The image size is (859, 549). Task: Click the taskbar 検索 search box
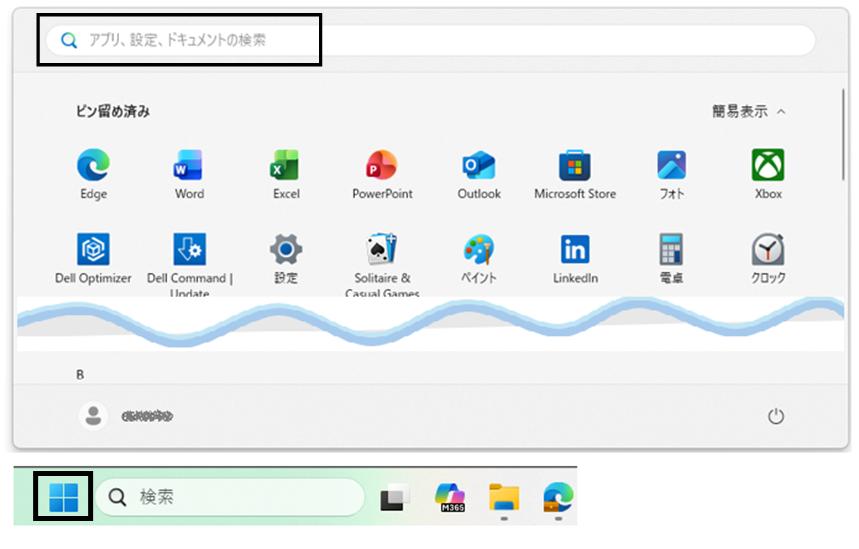point(230,497)
